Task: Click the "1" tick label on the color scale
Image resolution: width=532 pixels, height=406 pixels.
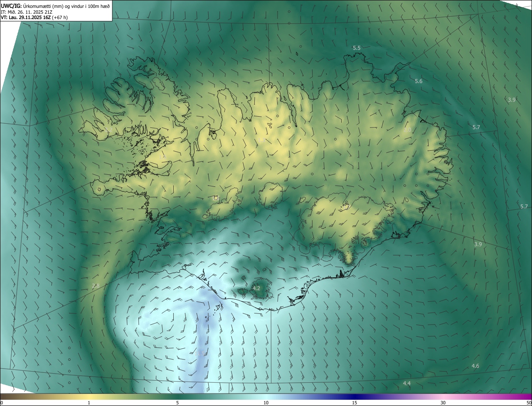Action: 89,403
